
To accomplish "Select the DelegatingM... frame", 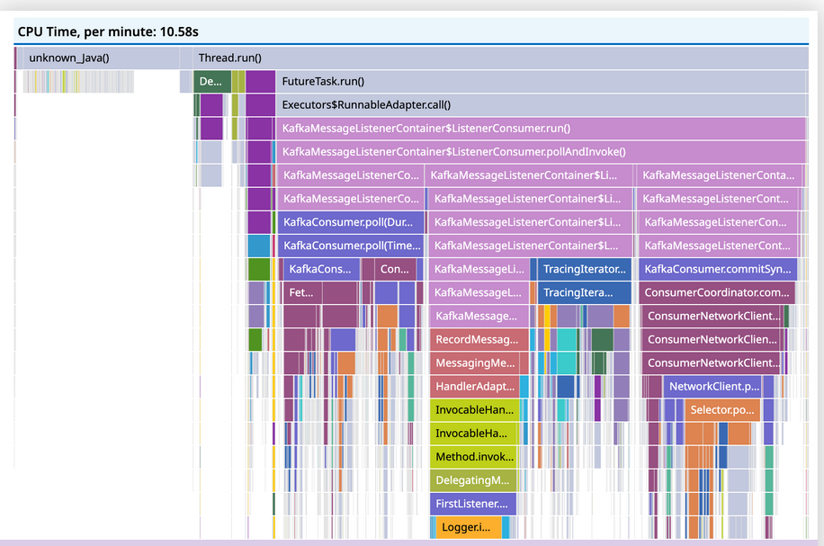I will [x=475, y=480].
